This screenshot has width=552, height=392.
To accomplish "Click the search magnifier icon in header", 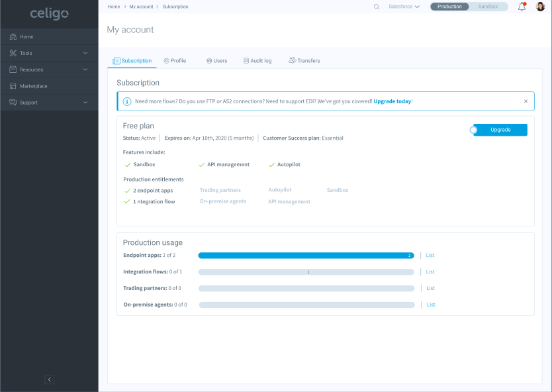I will click(377, 7).
